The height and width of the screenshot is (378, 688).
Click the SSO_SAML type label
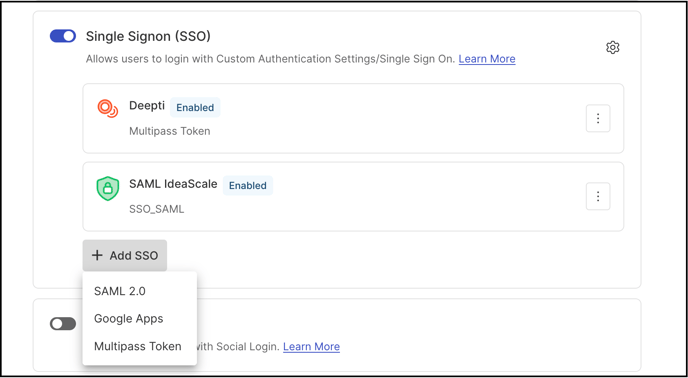pyautogui.click(x=157, y=209)
